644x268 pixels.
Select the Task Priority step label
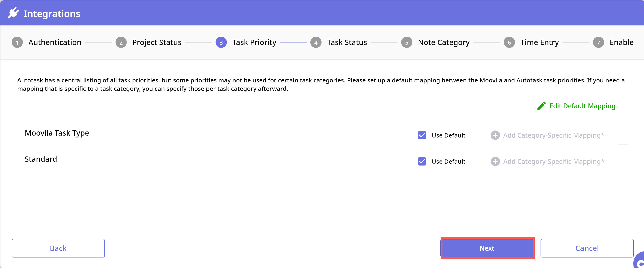tap(254, 42)
